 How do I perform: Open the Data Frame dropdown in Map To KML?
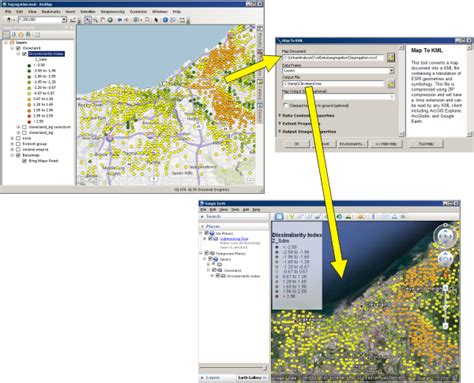[391, 71]
